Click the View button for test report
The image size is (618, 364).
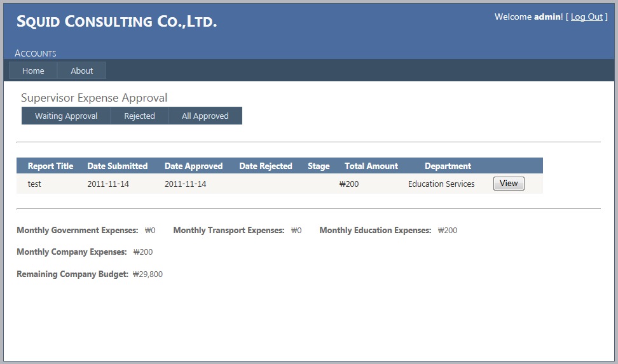coord(509,184)
